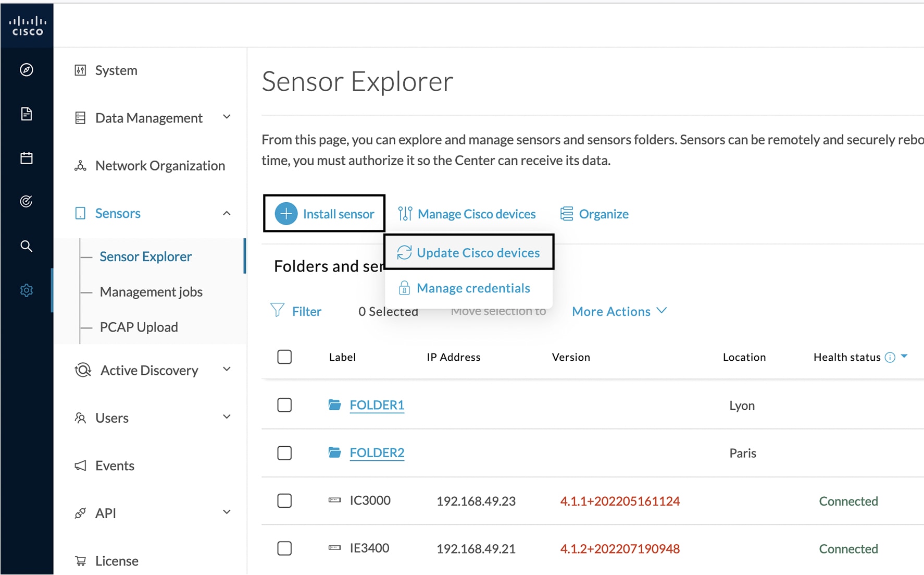
Task: Open the Events calendar icon
Action: coord(27,158)
